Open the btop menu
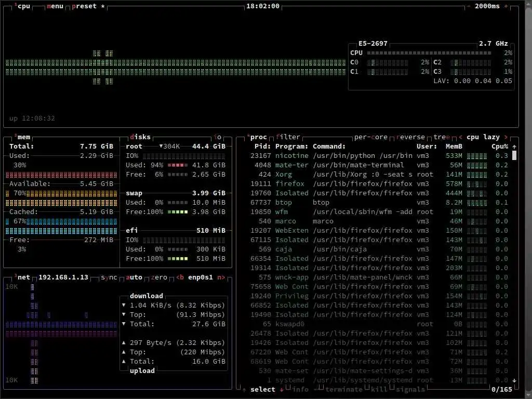532x399 pixels. coord(55,6)
